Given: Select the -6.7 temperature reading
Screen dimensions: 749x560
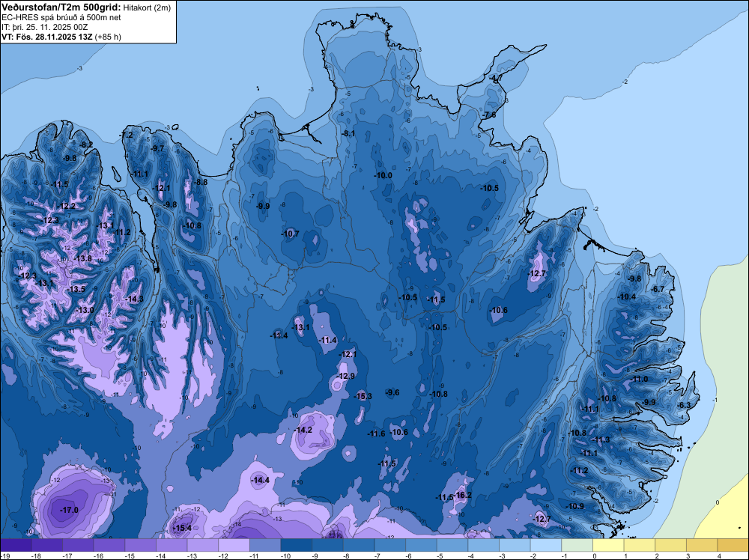Looking at the screenshot, I should point(658,289).
